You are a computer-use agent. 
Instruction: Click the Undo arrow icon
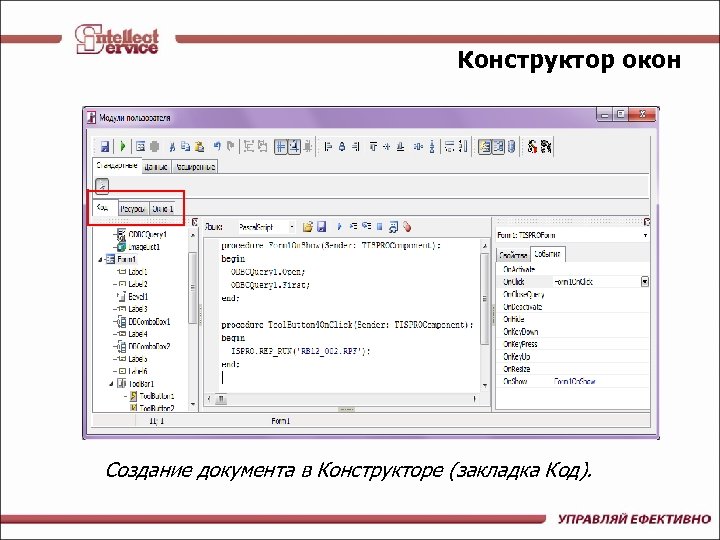(x=217, y=146)
